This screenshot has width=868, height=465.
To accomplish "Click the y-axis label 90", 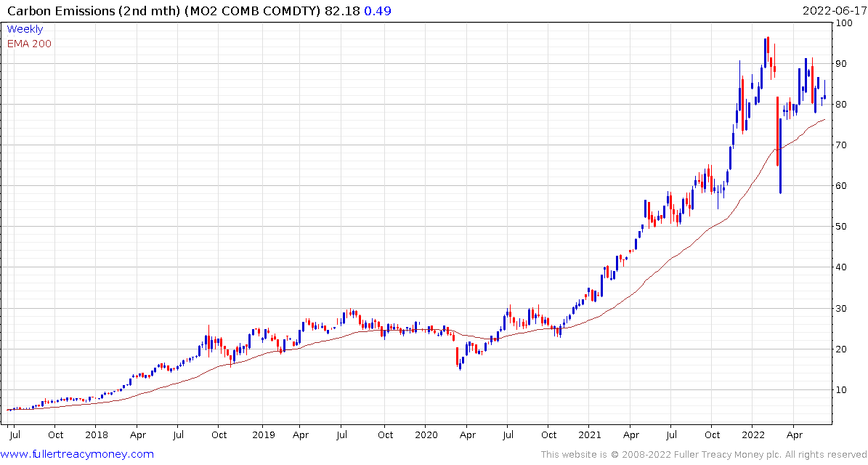I will 843,64.
